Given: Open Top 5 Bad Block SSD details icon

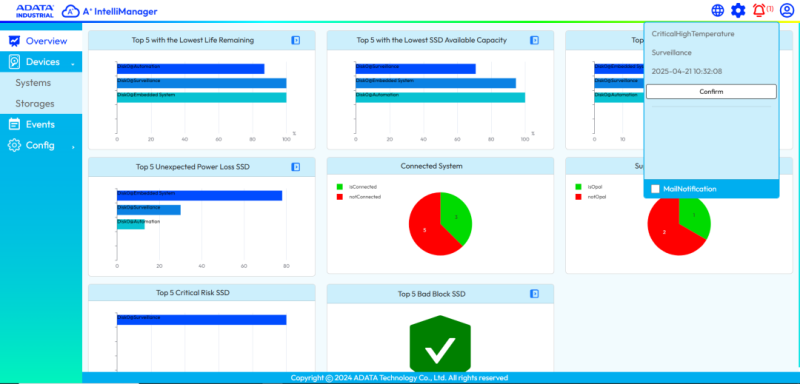Looking at the screenshot, I should click(x=534, y=294).
